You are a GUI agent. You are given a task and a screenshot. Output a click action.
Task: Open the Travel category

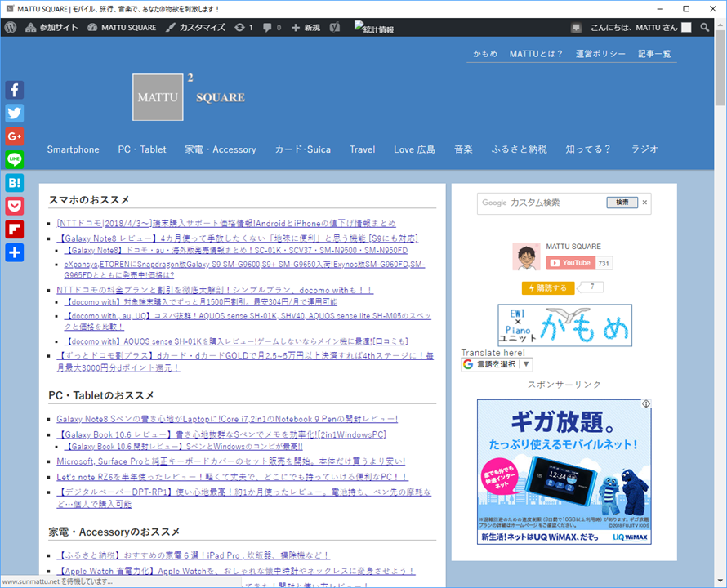coord(363,149)
